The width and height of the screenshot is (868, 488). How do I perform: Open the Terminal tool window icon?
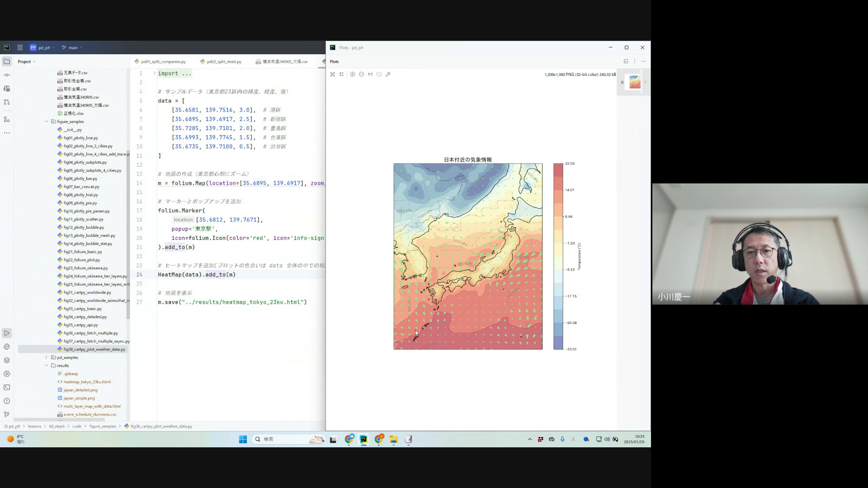coord(7,387)
